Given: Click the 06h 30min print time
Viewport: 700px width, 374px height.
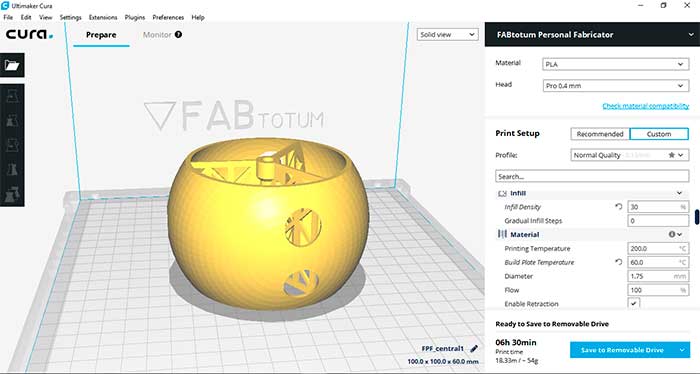Looking at the screenshot, I should (516, 342).
